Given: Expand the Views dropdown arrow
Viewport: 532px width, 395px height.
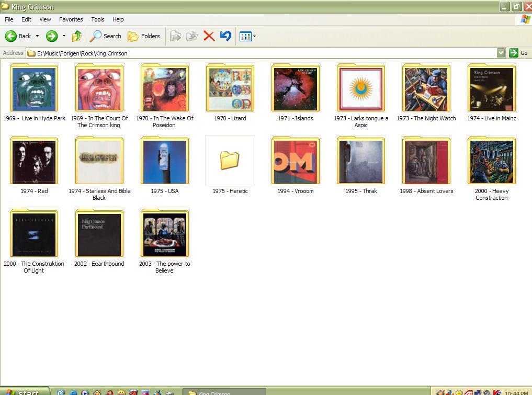Looking at the screenshot, I should [254, 36].
